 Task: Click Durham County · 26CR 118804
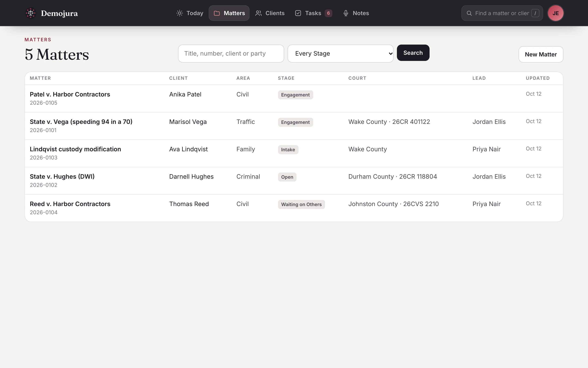point(393,176)
